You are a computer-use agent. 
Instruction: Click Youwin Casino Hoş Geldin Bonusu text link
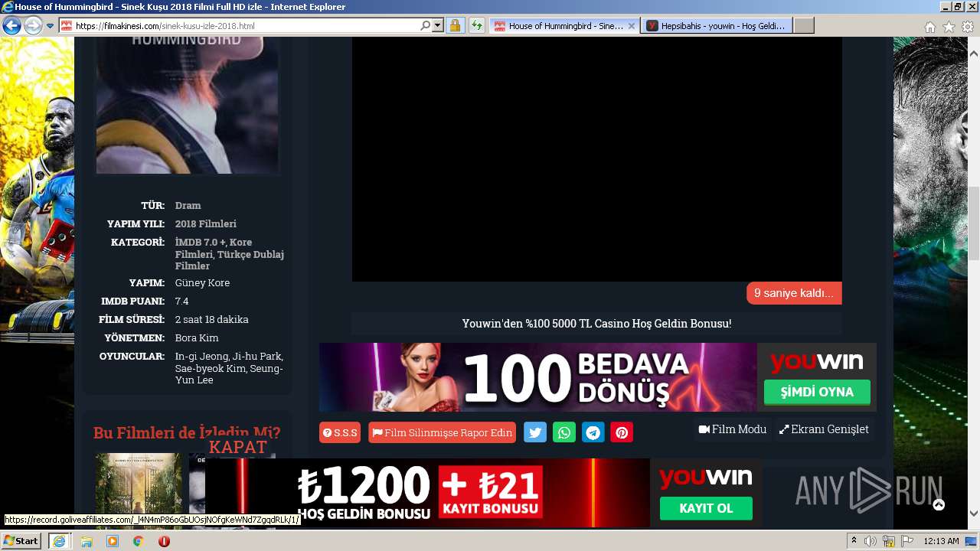(x=596, y=323)
